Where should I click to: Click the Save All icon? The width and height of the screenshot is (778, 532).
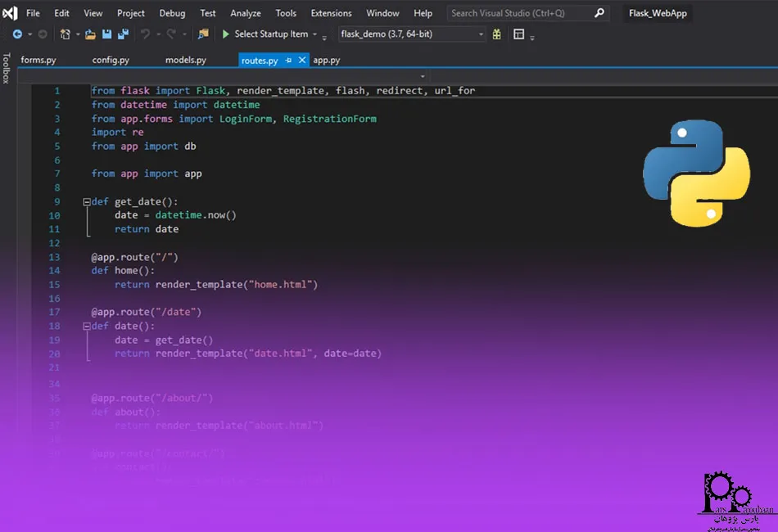point(123,34)
